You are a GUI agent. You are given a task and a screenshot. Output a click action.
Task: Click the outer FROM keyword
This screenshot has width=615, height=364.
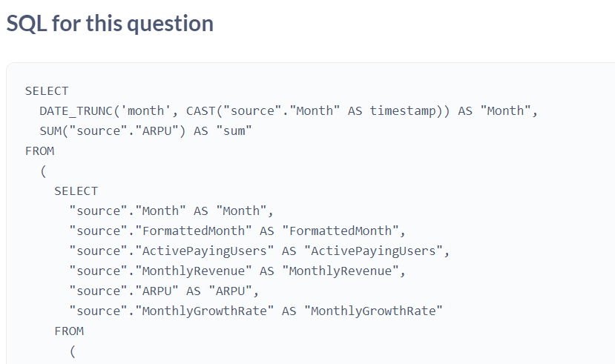tap(39, 150)
